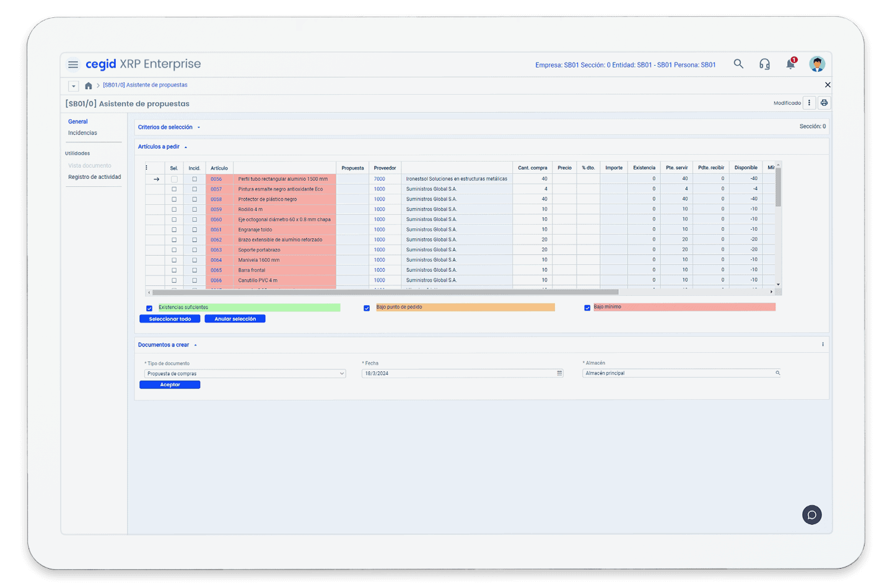
Task: Open the Tipo de documento dropdown
Action: point(341,373)
